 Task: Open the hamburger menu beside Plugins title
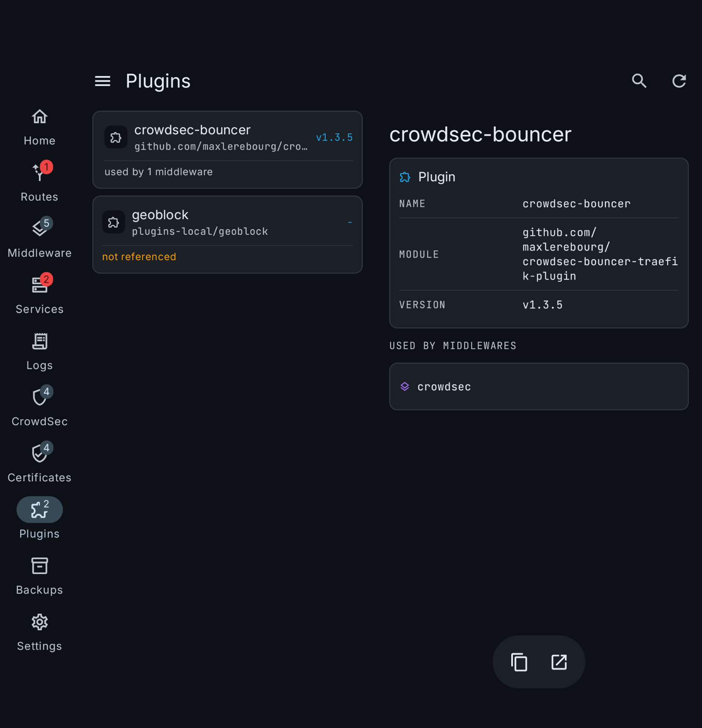pos(102,81)
